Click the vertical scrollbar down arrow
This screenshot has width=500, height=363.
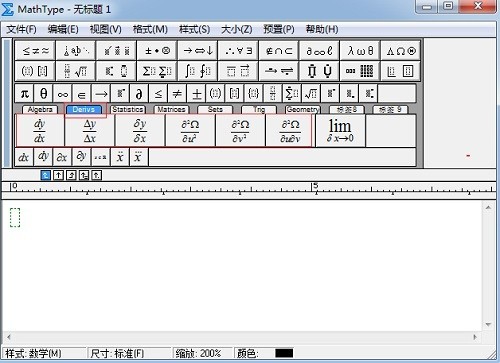click(x=488, y=325)
